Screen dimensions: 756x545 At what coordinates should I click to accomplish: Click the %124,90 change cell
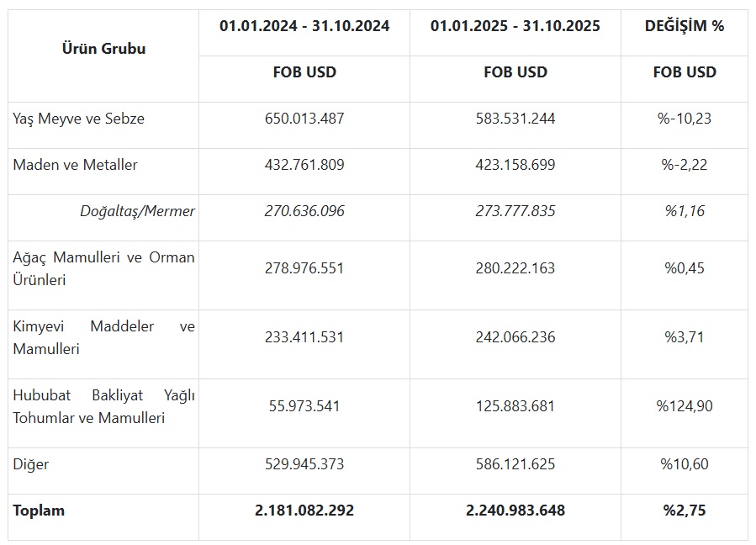(x=684, y=406)
